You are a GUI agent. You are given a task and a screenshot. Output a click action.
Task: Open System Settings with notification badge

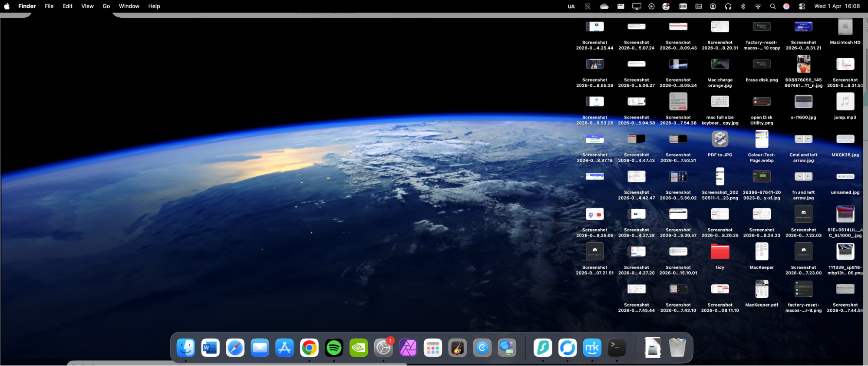(x=384, y=348)
